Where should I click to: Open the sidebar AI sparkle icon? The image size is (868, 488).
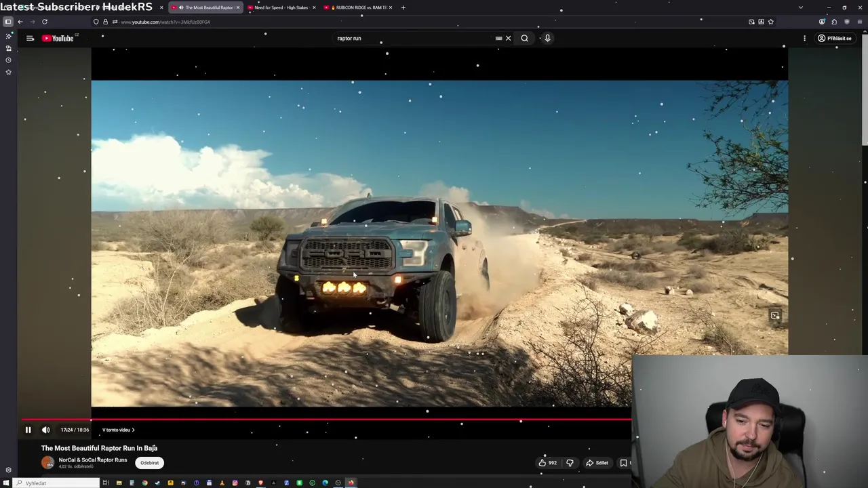tap(8, 36)
